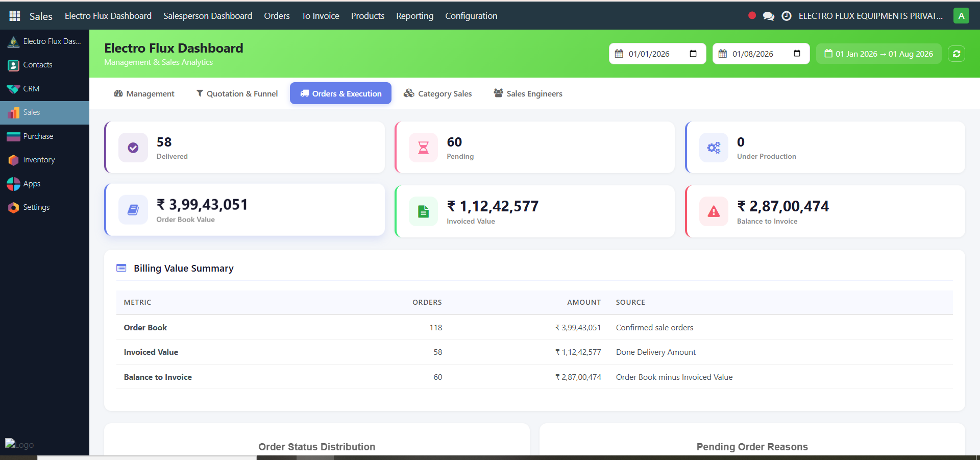Click the Order Book Value ₹ 3,99,43,051 card
Viewport: 980px width, 460px height.
click(244, 210)
